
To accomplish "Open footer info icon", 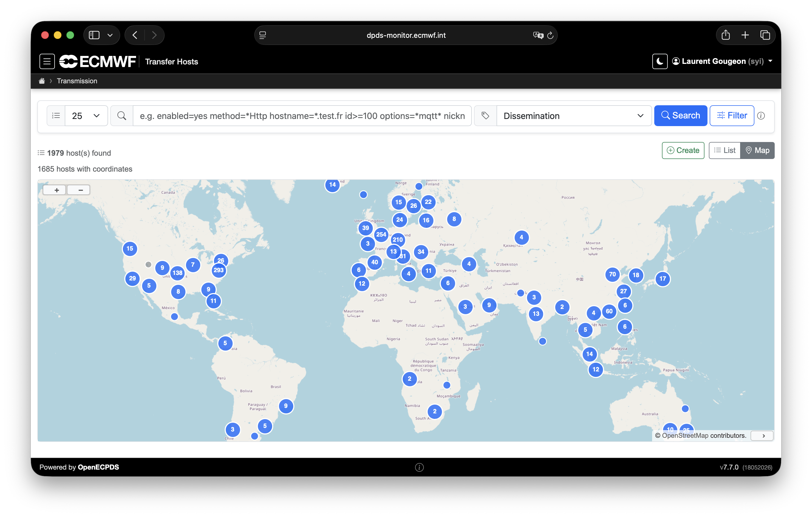I will (x=419, y=467).
